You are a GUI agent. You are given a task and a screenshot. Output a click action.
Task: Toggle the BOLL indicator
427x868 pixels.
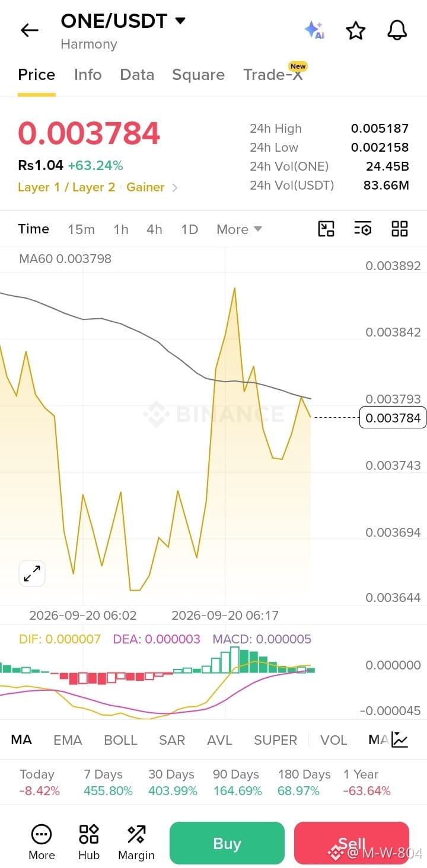(x=120, y=740)
